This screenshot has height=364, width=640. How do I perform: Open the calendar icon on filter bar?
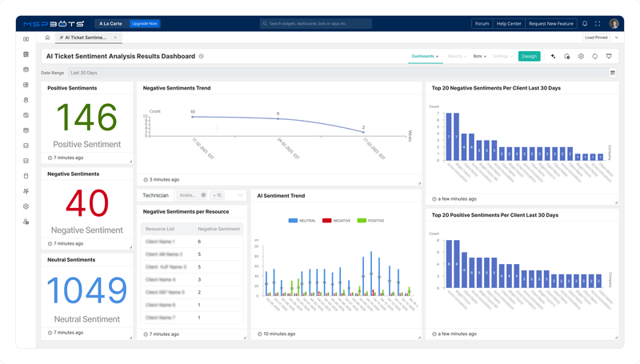(x=612, y=73)
